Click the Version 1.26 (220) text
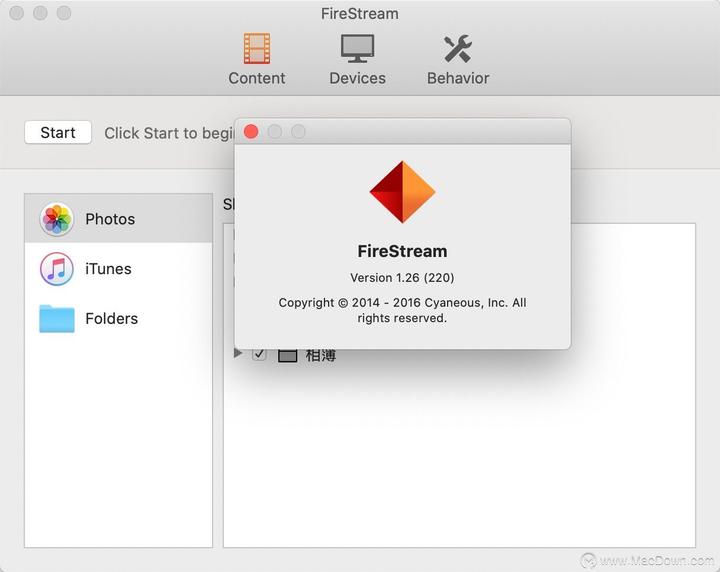The image size is (720, 572). point(402,278)
